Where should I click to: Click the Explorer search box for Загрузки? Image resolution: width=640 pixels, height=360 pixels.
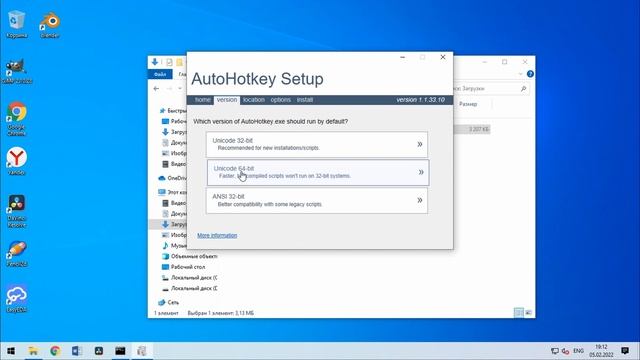click(486, 89)
